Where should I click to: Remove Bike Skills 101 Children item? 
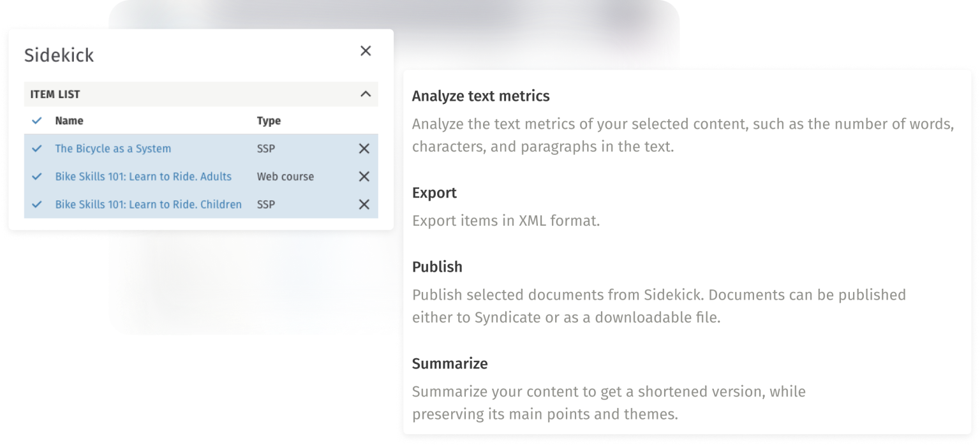click(364, 205)
